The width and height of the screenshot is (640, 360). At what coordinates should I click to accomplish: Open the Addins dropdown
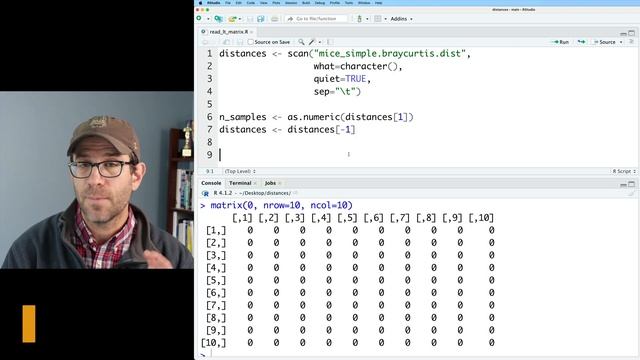point(402,19)
